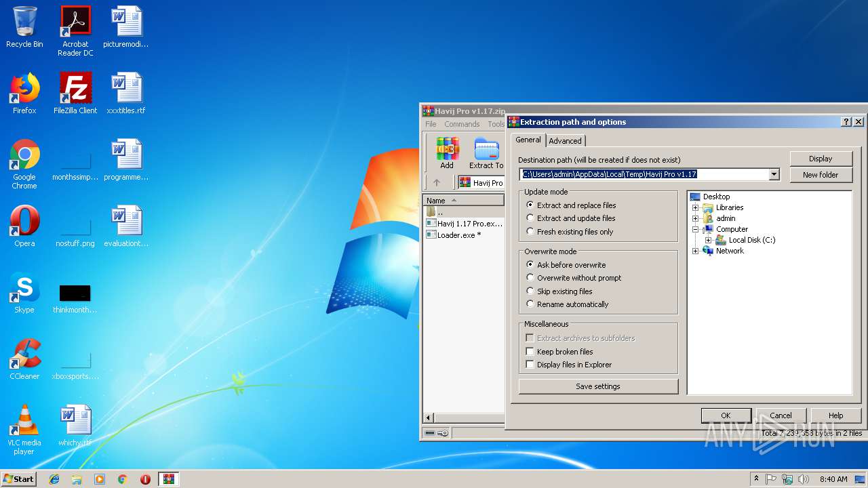
Task: Select the whichy.rtf document icon
Action: [x=75, y=426]
